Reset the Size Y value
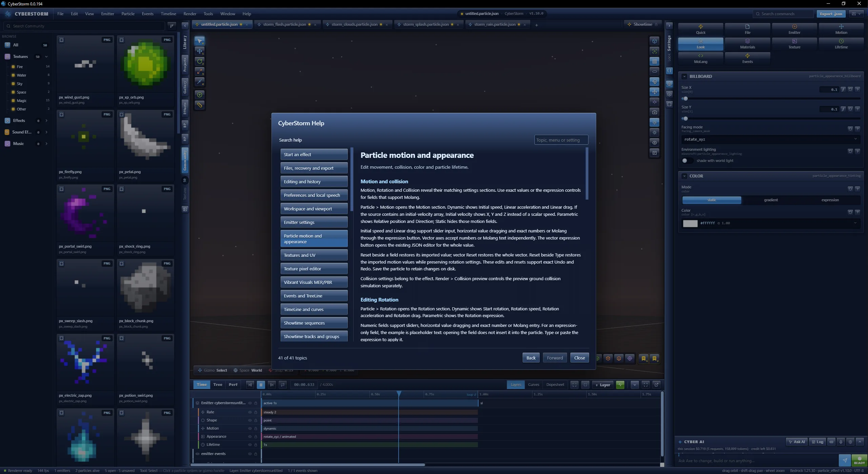The height and width of the screenshot is (474, 868). [x=850, y=109]
